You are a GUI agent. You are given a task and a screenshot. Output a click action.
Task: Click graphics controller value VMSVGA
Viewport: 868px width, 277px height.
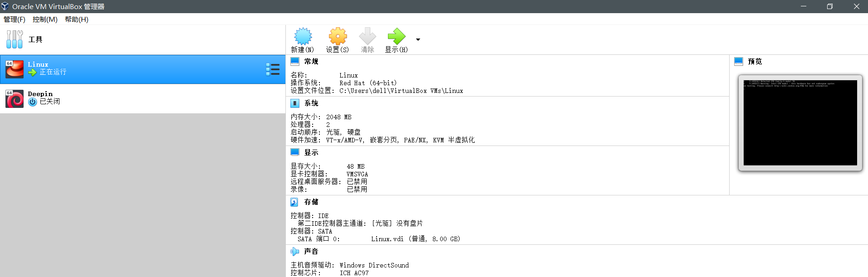[357, 174]
